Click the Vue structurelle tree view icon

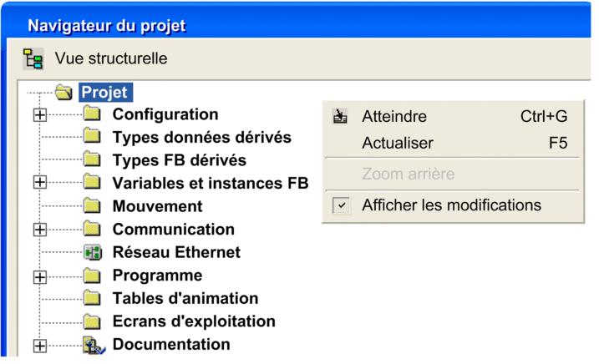click(x=33, y=58)
